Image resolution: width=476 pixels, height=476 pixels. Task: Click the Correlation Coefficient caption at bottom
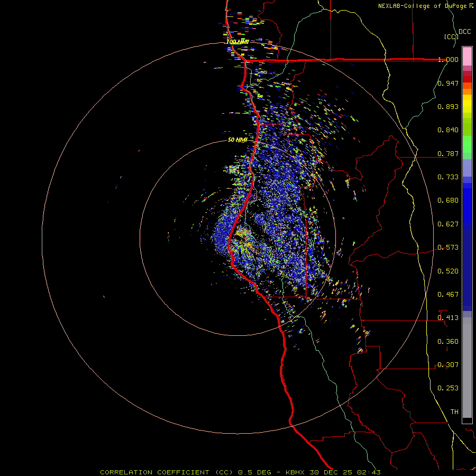point(241,472)
